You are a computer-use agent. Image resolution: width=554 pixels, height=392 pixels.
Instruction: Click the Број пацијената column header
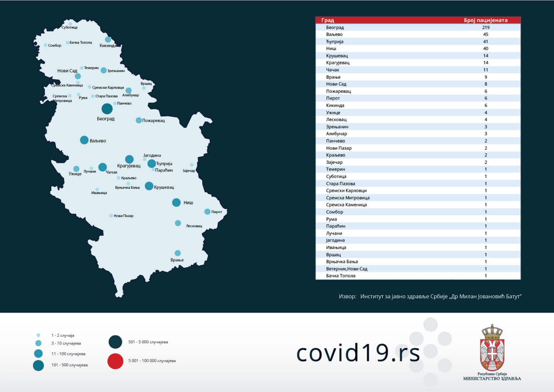coord(485,20)
